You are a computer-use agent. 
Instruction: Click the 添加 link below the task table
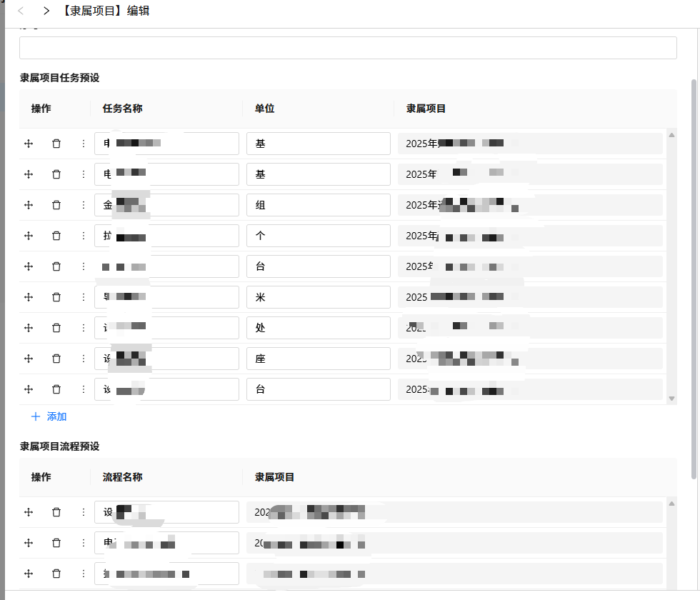56,416
